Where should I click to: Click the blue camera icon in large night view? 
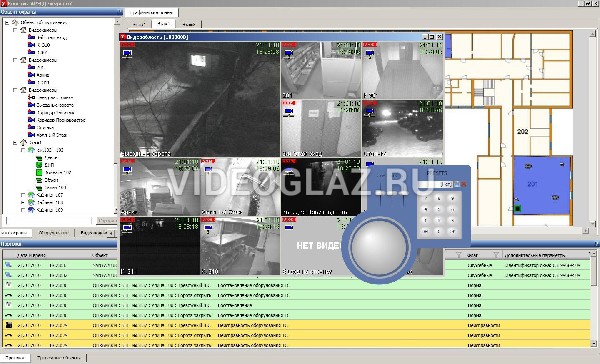(x=127, y=53)
